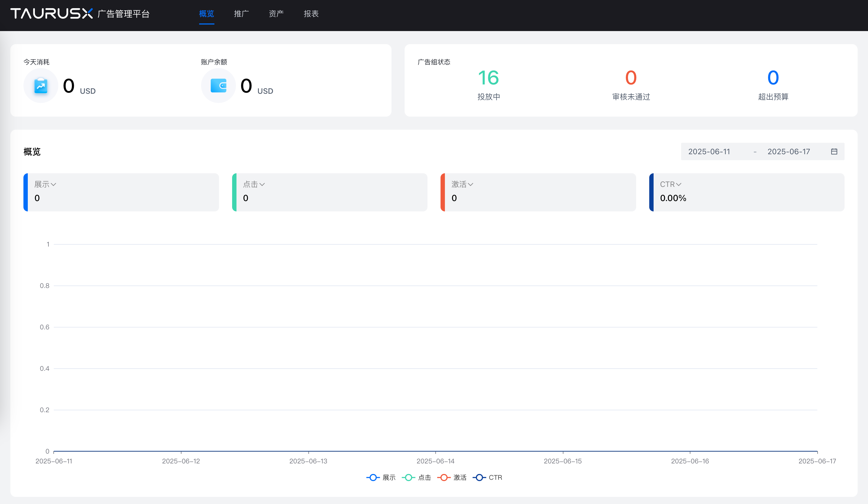Image resolution: width=868 pixels, height=504 pixels.
Task: Click x-axis label 2025-06-16
Action: pyautogui.click(x=690, y=461)
